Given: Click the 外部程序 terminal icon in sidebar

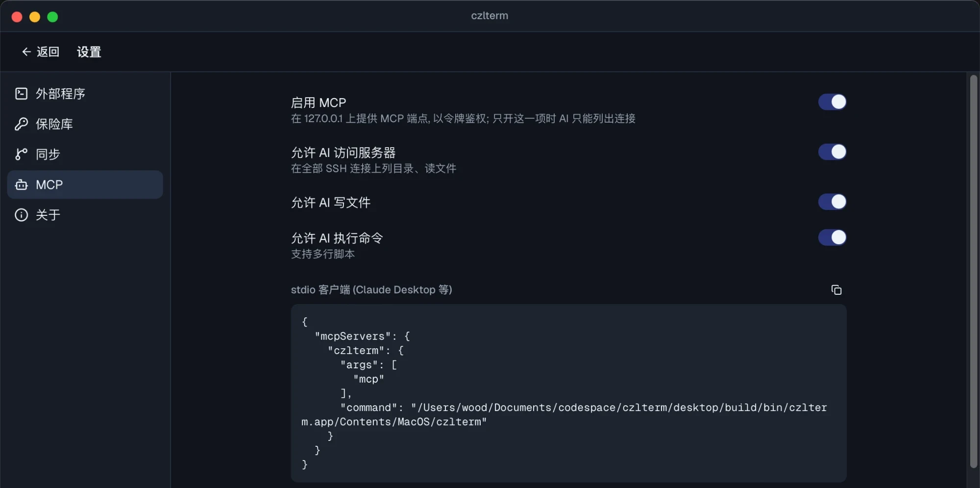Looking at the screenshot, I should click(21, 94).
